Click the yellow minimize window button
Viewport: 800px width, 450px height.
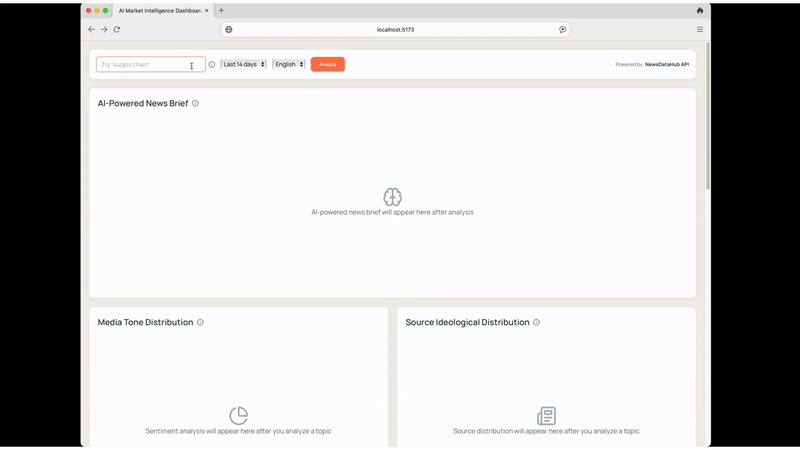pyautogui.click(x=97, y=10)
